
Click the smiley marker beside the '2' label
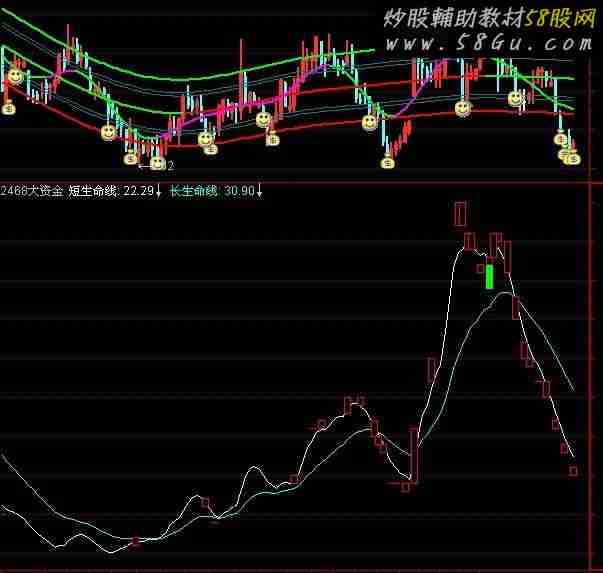pyautogui.click(x=157, y=163)
